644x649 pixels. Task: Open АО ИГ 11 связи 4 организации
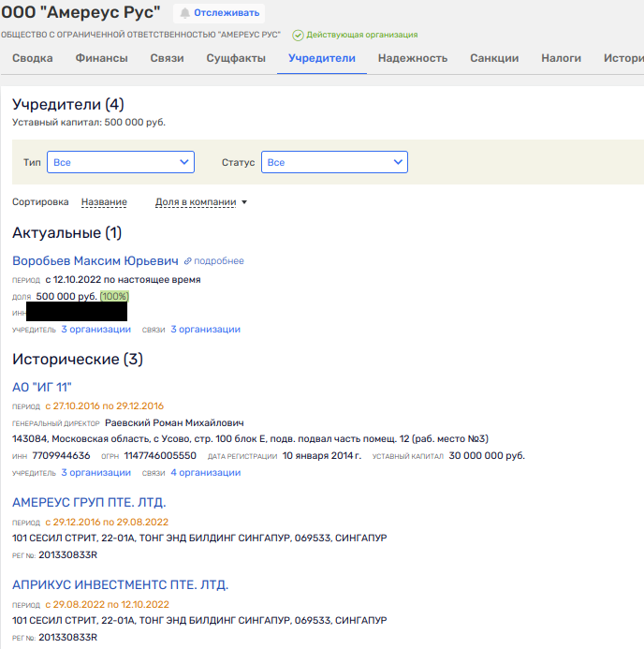(x=206, y=472)
